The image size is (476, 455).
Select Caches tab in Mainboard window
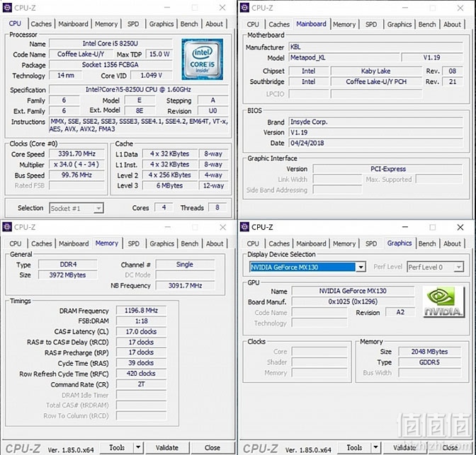pos(279,24)
